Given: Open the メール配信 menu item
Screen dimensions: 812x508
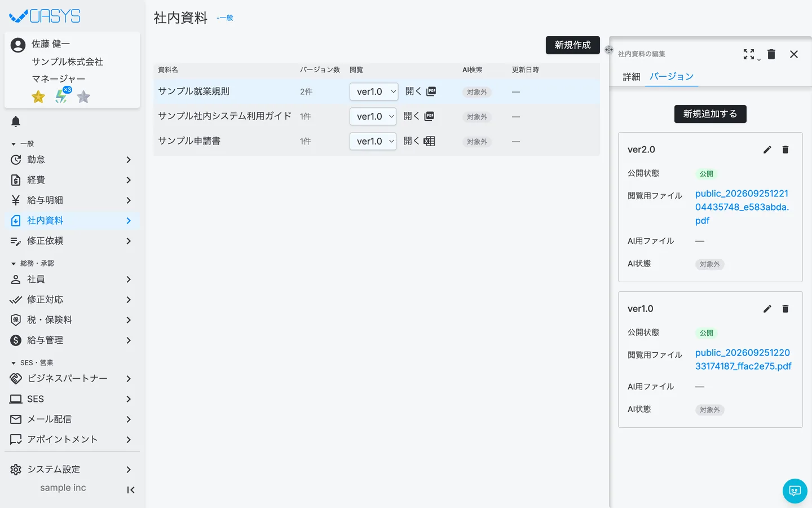Looking at the screenshot, I should point(72,419).
